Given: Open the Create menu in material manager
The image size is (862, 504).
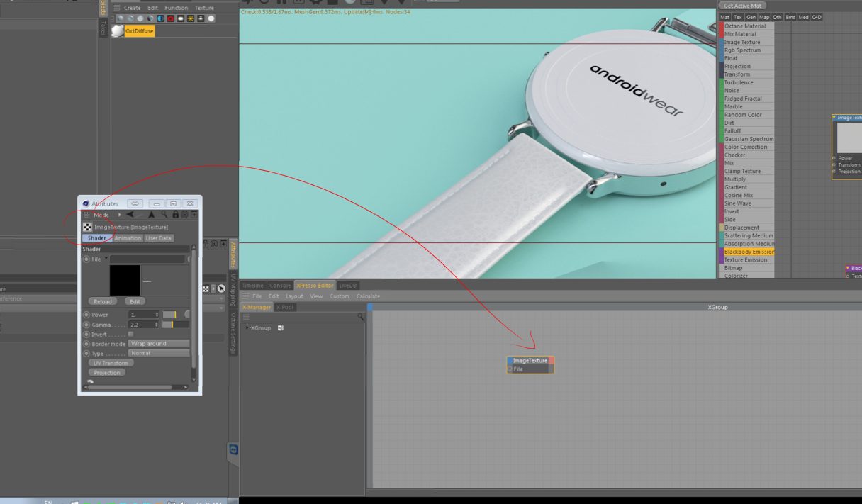Looking at the screenshot, I should (x=133, y=8).
